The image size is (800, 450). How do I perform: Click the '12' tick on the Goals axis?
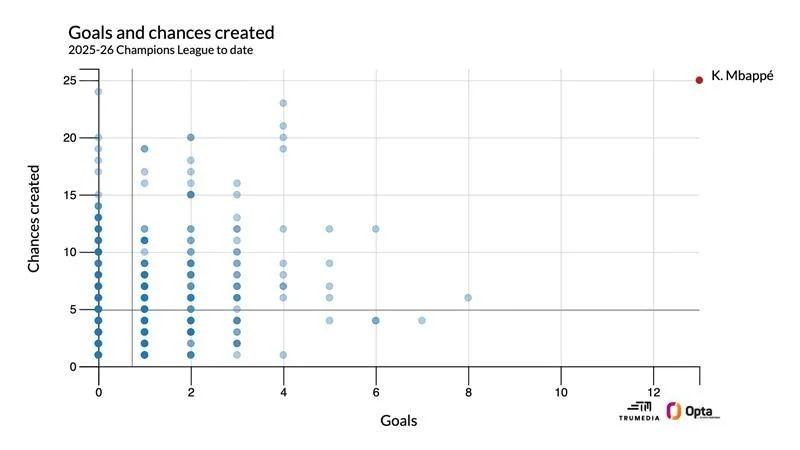653,391
